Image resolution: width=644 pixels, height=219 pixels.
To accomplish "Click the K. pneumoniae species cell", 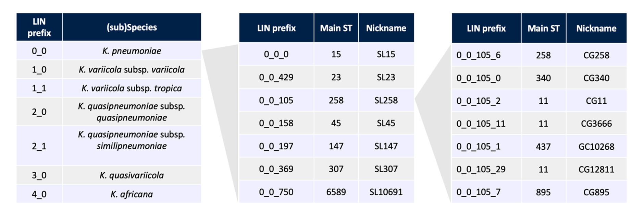I will click(132, 51).
